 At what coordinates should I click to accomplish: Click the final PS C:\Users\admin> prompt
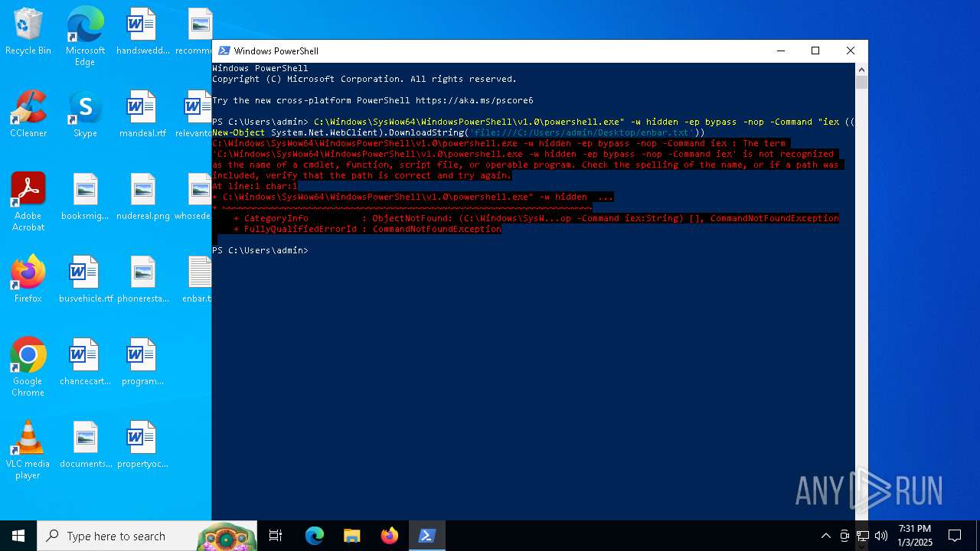pyautogui.click(x=260, y=250)
